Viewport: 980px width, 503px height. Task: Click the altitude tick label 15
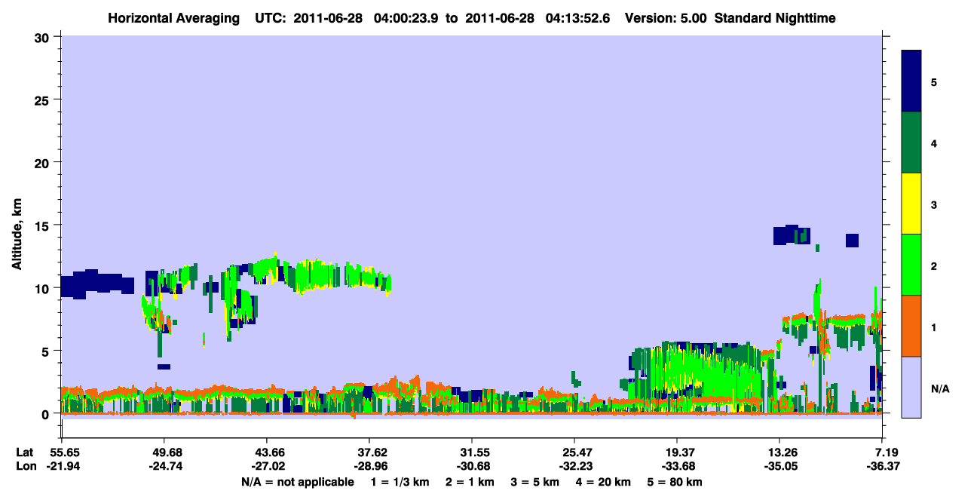point(42,225)
